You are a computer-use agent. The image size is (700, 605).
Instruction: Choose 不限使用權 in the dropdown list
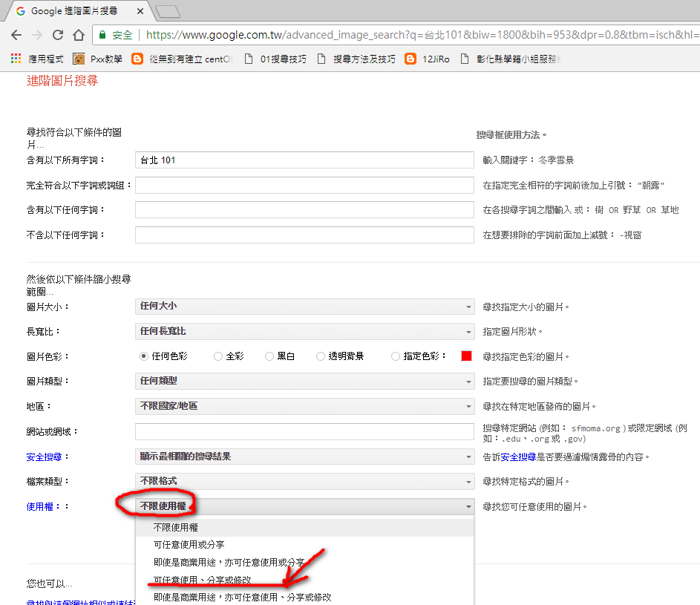tap(304, 528)
